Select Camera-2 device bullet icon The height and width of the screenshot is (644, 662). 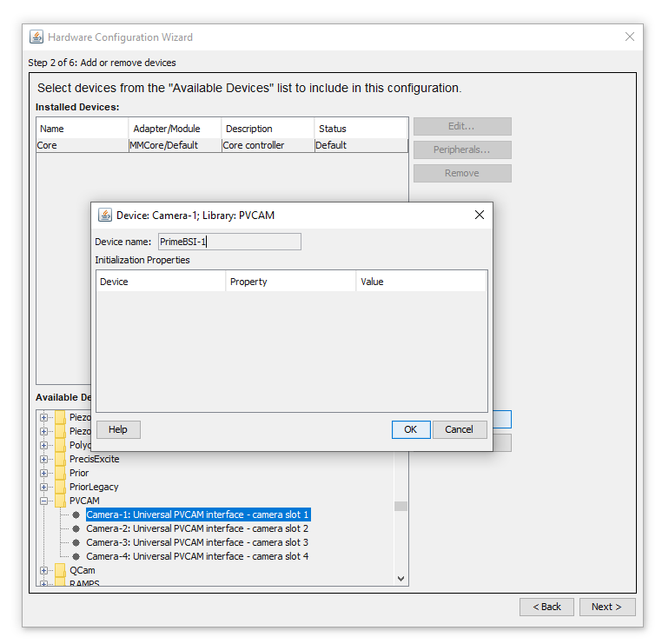tap(76, 528)
